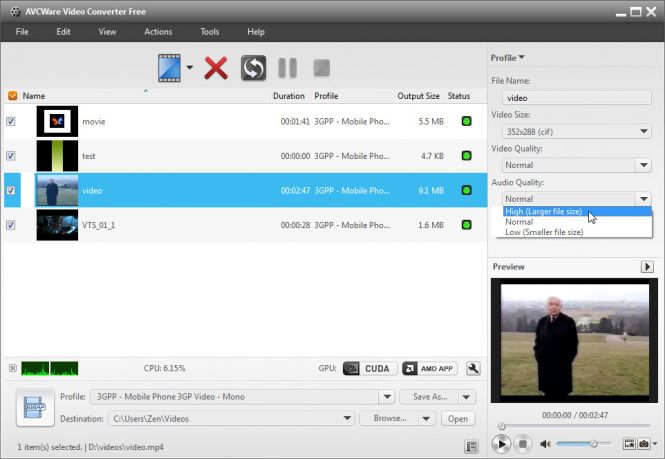The width and height of the screenshot is (665, 459).
Task: Click the CUDA GPU button
Action: pos(369,368)
